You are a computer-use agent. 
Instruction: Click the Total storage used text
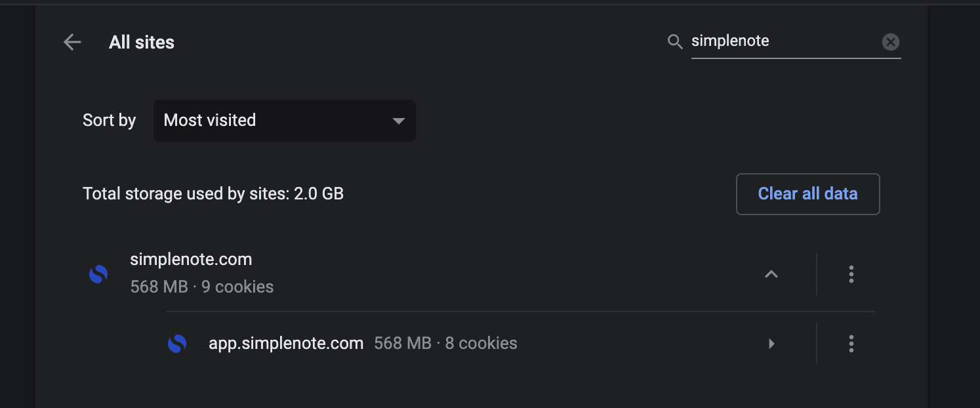213,194
